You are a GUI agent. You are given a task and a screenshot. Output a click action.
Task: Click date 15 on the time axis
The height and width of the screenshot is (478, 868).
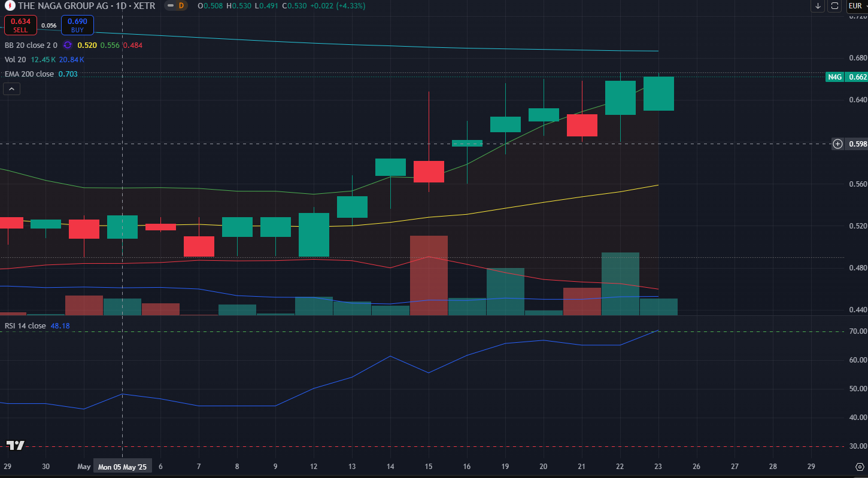click(x=429, y=467)
